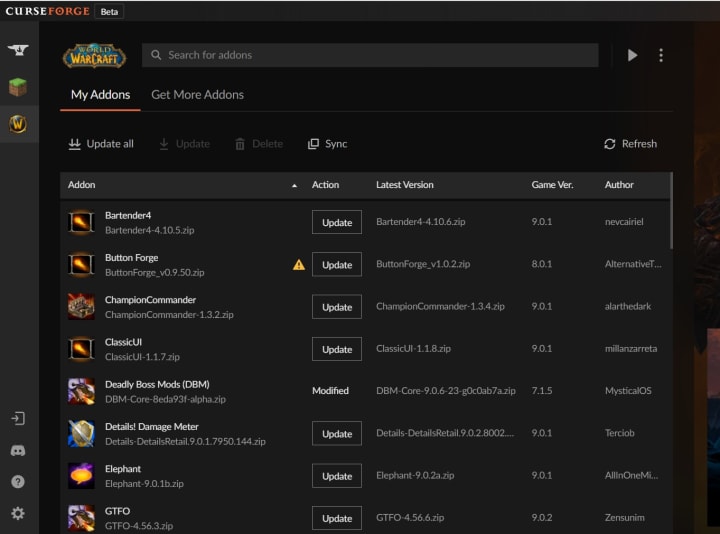Update the Elephant addon

[x=337, y=476]
